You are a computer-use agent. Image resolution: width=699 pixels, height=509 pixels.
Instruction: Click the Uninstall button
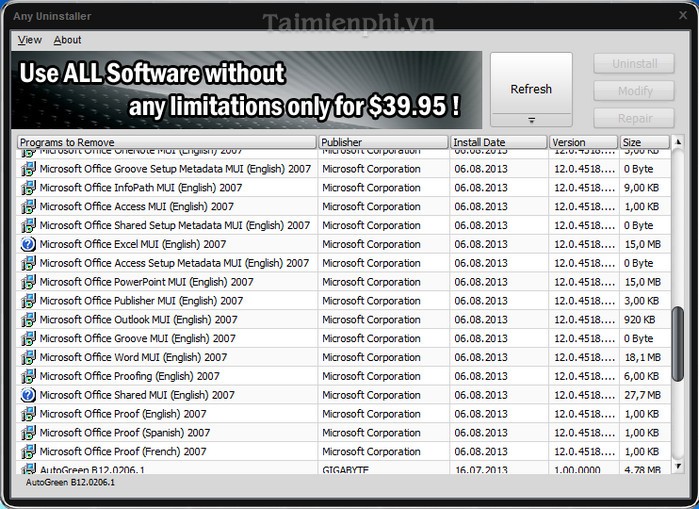point(634,64)
